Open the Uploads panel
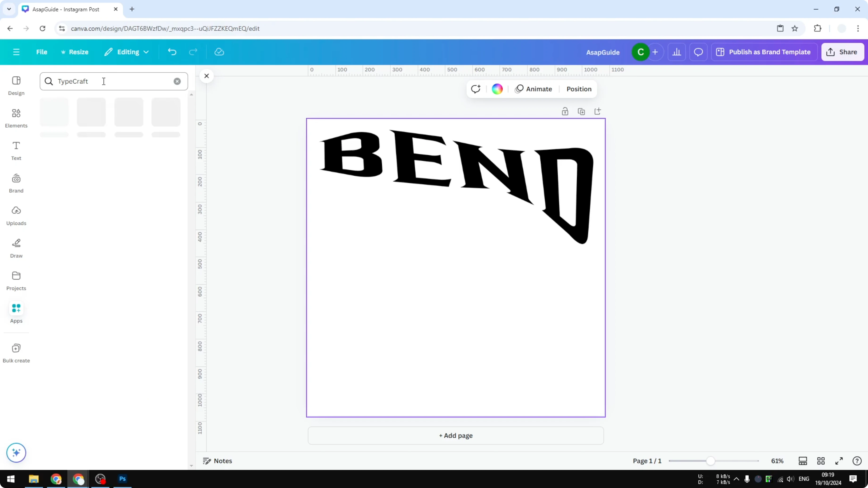The width and height of the screenshot is (868, 488). coord(16,216)
